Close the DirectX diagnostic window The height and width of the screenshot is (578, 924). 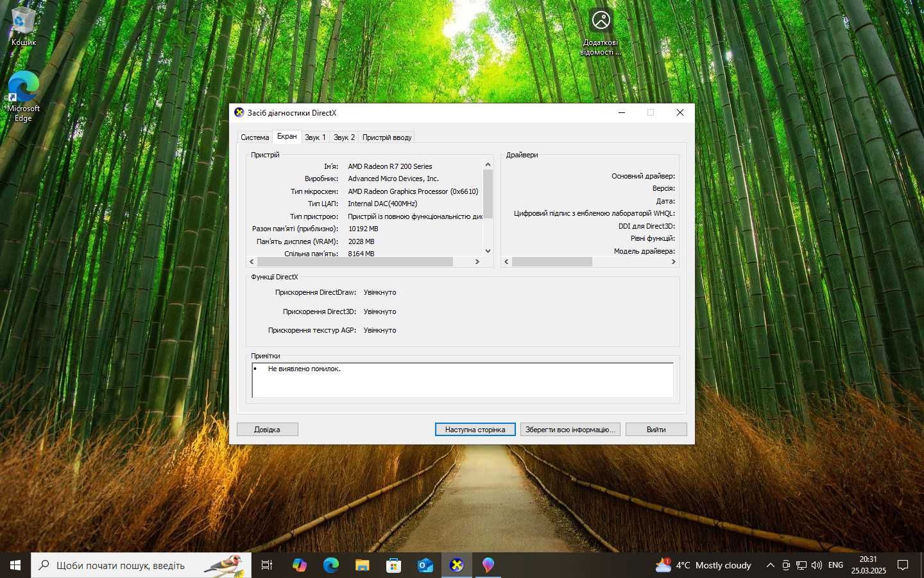[680, 112]
